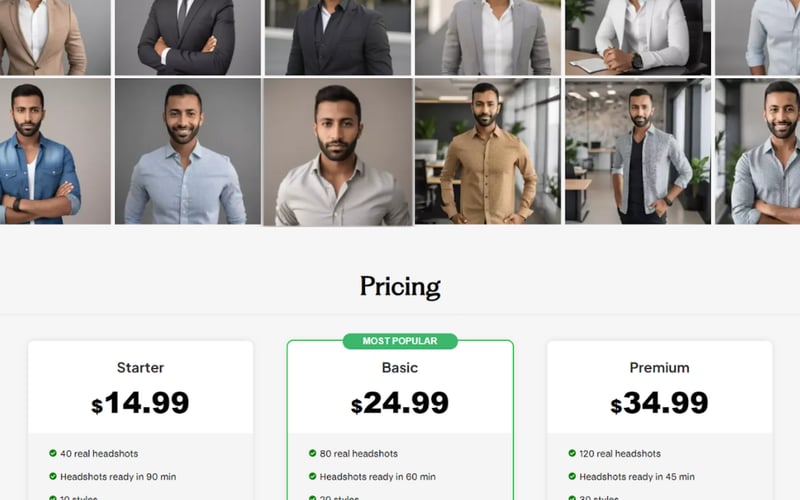This screenshot has width=800, height=500.
Task: Click green check beside 120 real headshots
Action: pos(572,453)
